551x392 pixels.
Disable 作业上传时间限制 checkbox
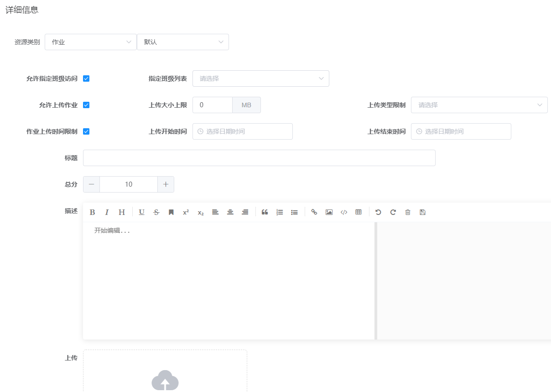click(86, 131)
